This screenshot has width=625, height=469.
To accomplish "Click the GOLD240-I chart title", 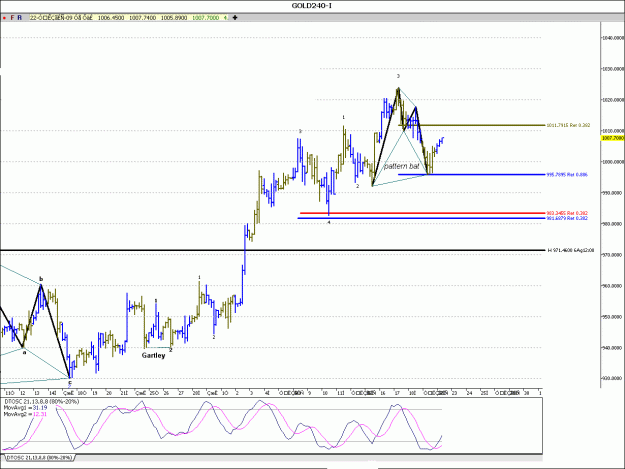I will pyautogui.click(x=312, y=6).
